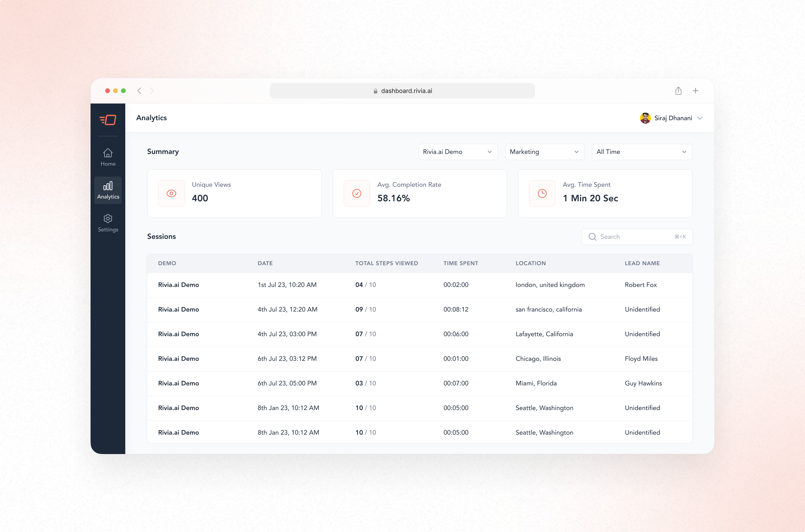Click the eye icon on Unique Views card

[171, 193]
